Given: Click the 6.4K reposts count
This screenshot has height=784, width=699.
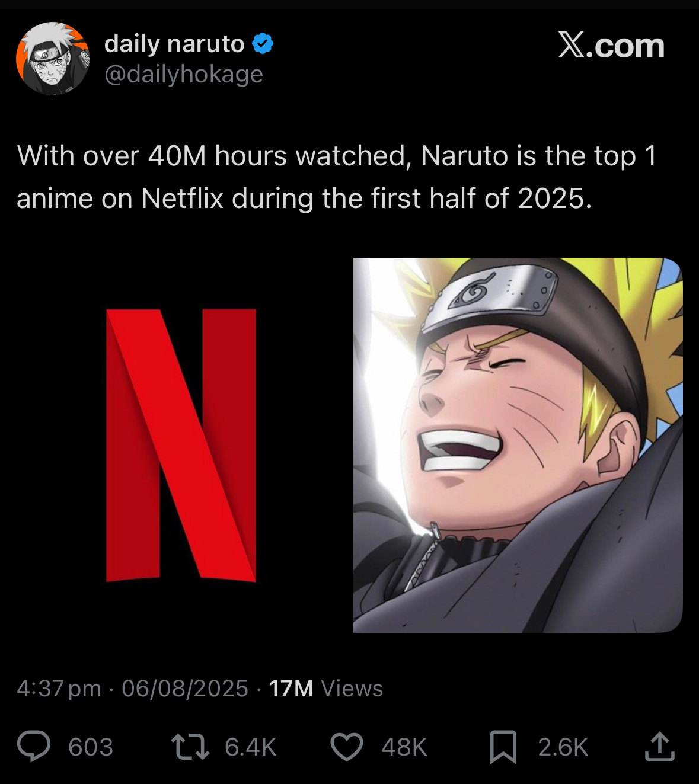Looking at the screenshot, I should pyautogui.click(x=251, y=747).
